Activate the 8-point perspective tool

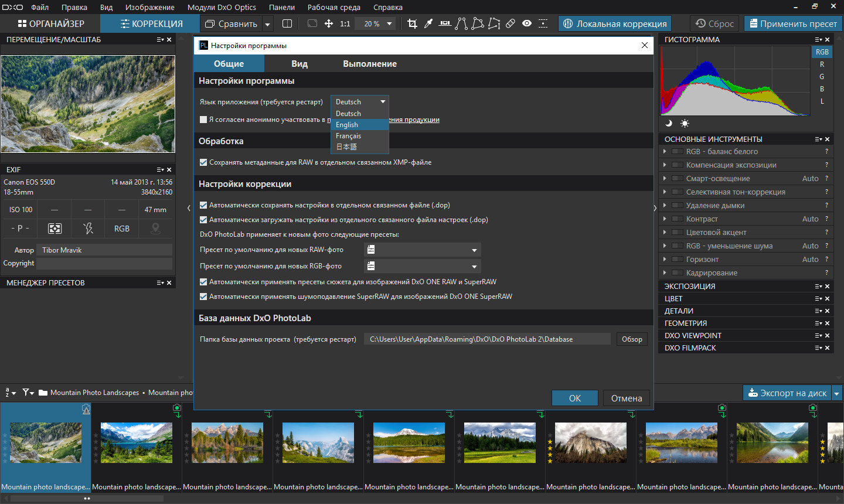494,23
